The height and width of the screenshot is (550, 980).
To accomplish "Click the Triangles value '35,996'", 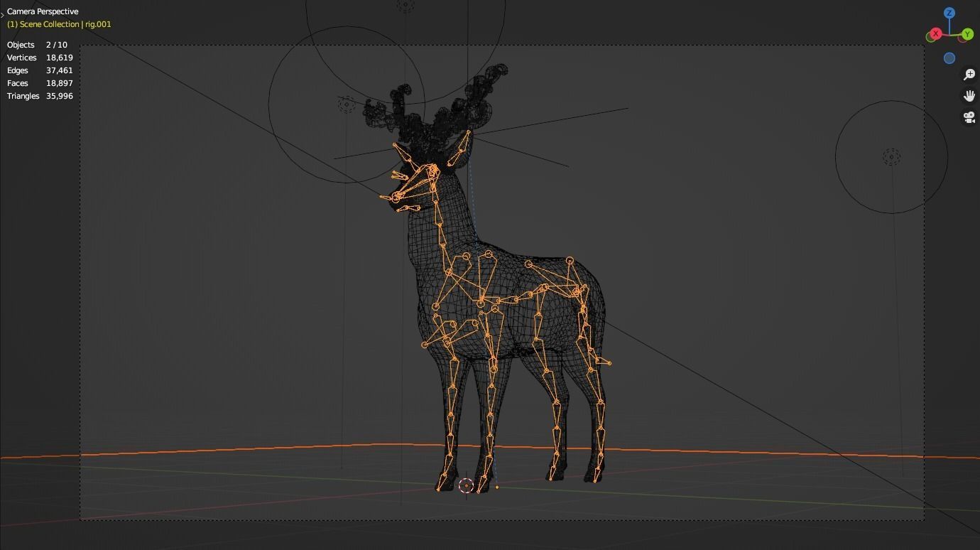I will [x=60, y=96].
